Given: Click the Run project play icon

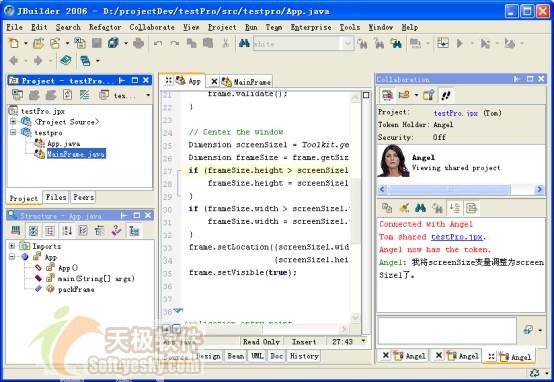Looking at the screenshot, I should point(460,43).
